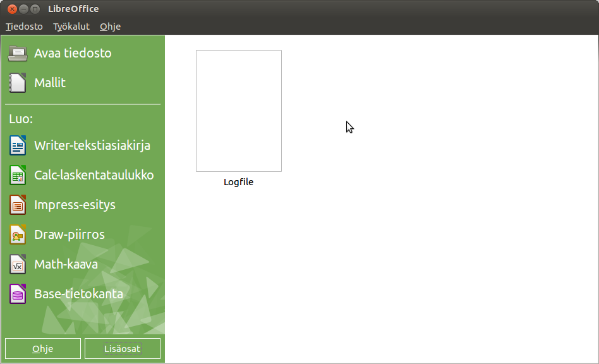Select the Calc-laskentataulukko label
The width and height of the screenshot is (599, 364).
[x=94, y=175]
